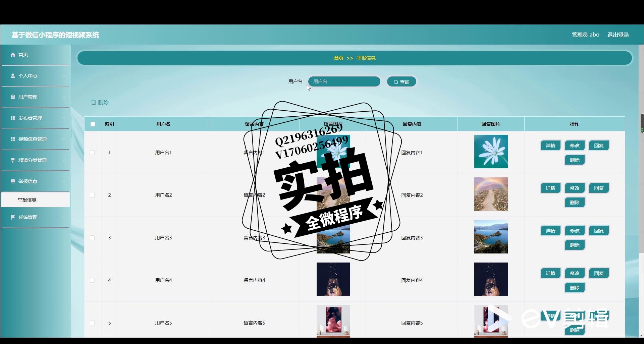Expand the 发布者管理 menu arrow

tap(64, 118)
